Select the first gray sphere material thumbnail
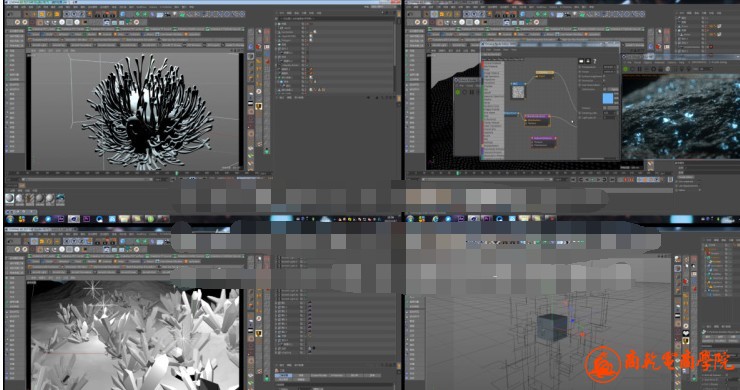 click(10, 199)
